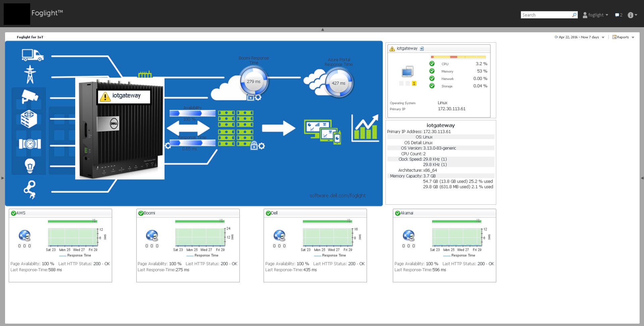Click the Network green status icon
This screenshot has height=326, width=644.
click(432, 78)
